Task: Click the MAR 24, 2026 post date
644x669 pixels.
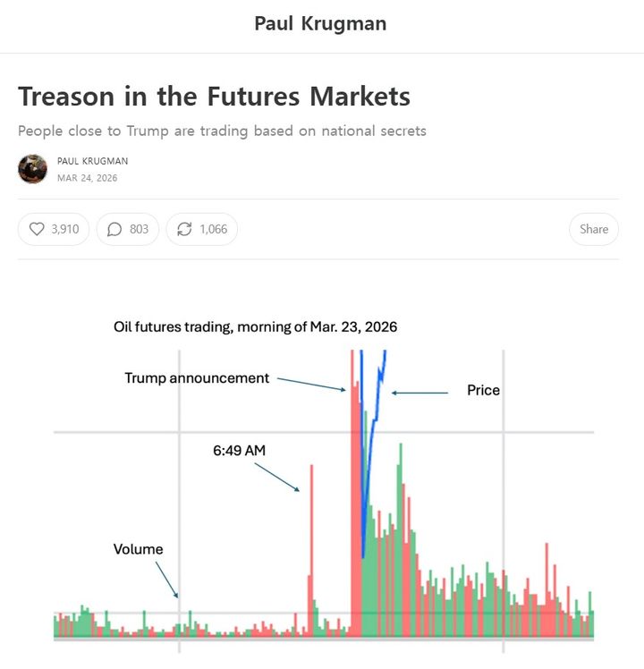Action: (x=87, y=178)
